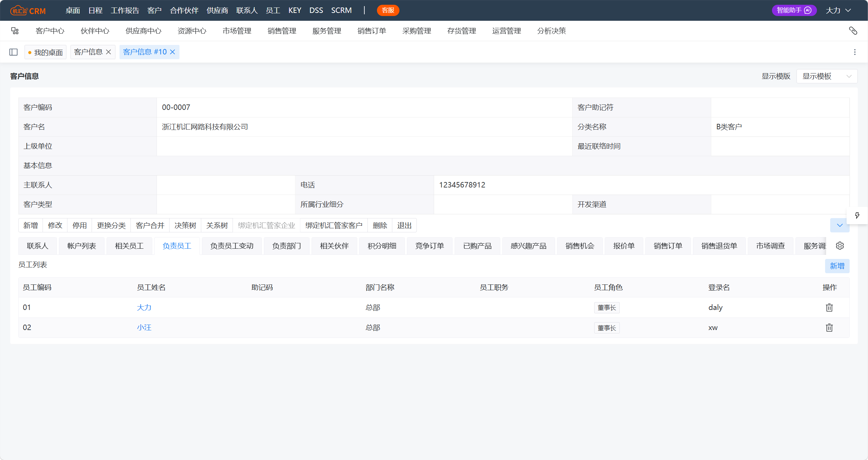Click customer code 00-0007
868x460 pixels.
tap(176, 108)
